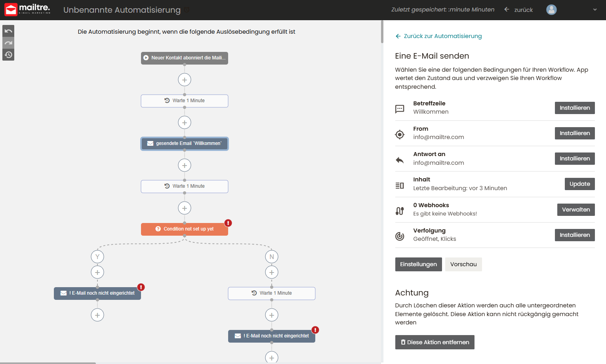Open the user profile avatar

[x=551, y=10]
